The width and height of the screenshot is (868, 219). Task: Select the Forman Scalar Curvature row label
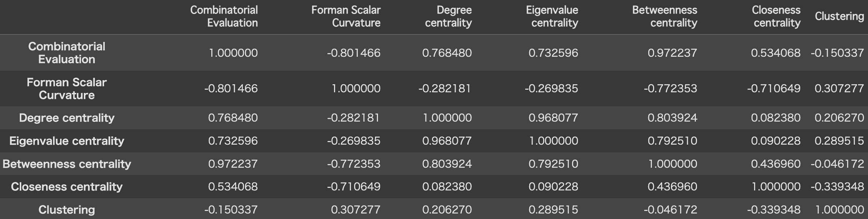coord(67,89)
